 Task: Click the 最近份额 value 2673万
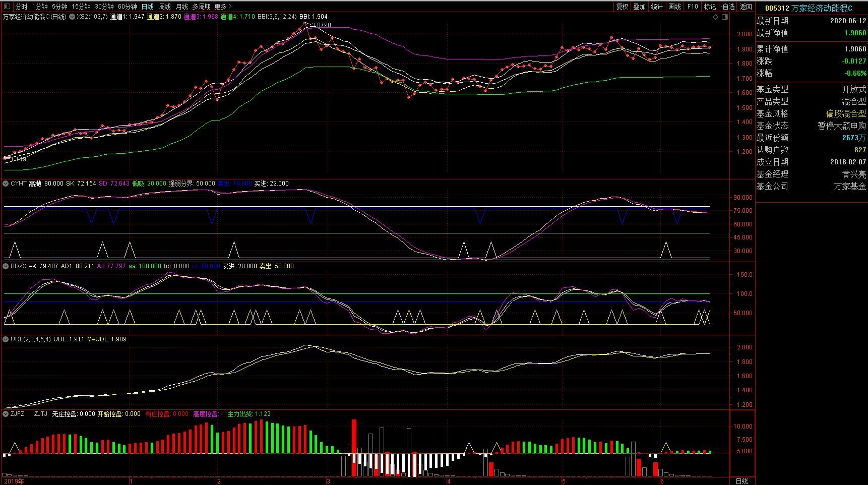tap(854, 138)
